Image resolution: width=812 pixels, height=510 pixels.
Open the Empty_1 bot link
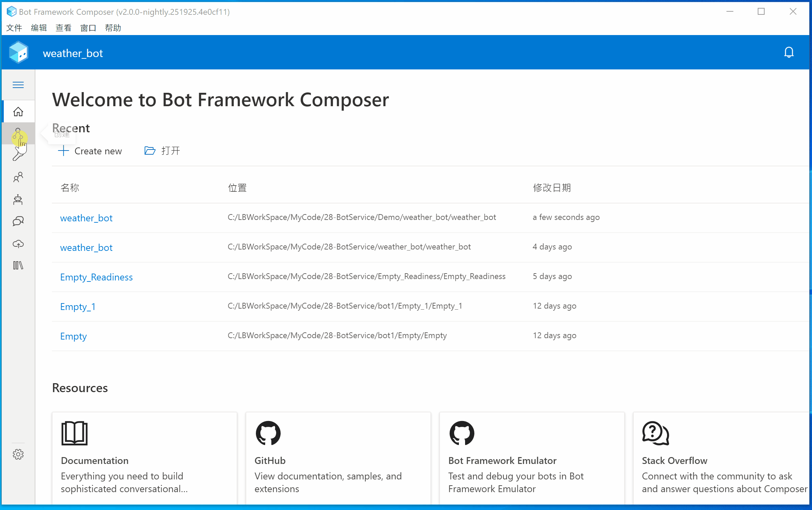coord(78,307)
